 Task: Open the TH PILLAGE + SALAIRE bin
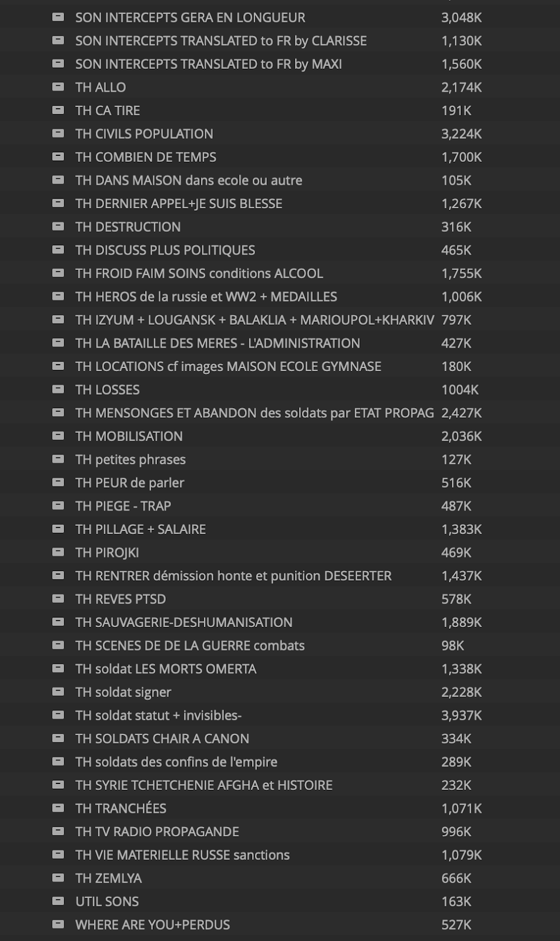coord(140,529)
